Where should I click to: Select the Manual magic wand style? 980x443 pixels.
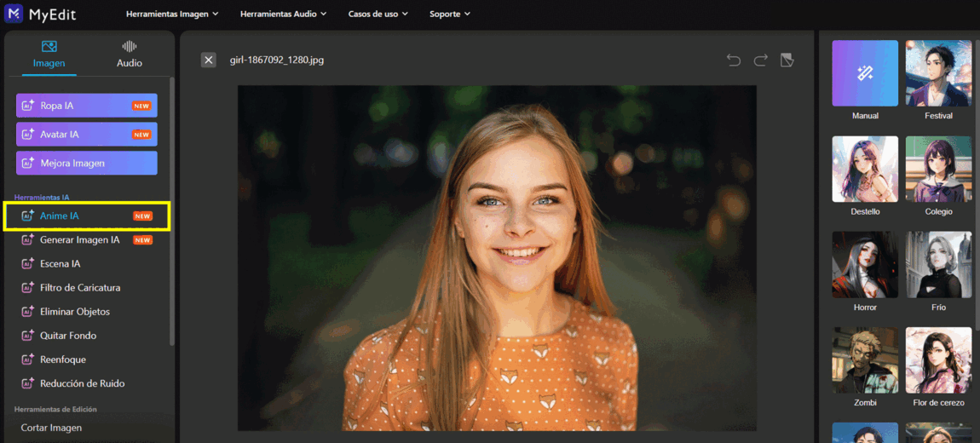(x=865, y=73)
